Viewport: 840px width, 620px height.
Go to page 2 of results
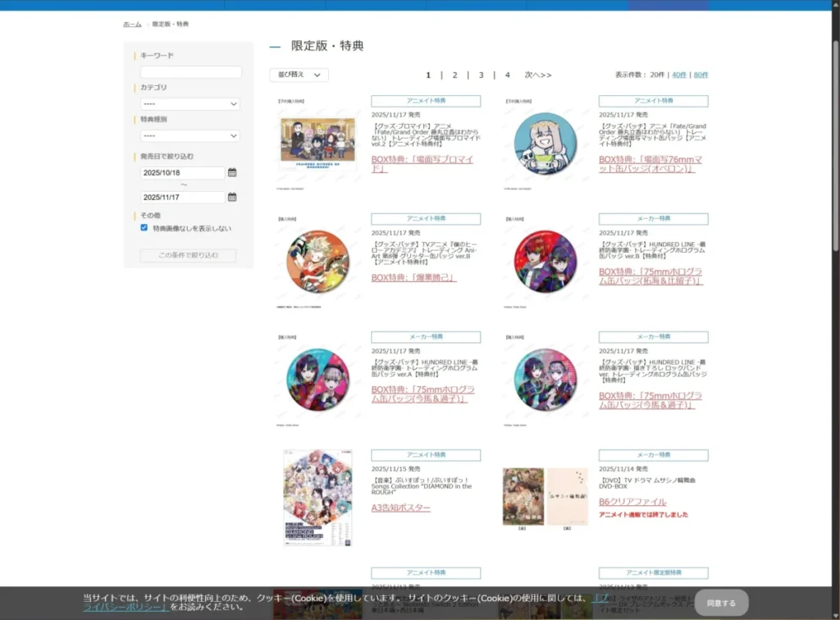tap(454, 75)
